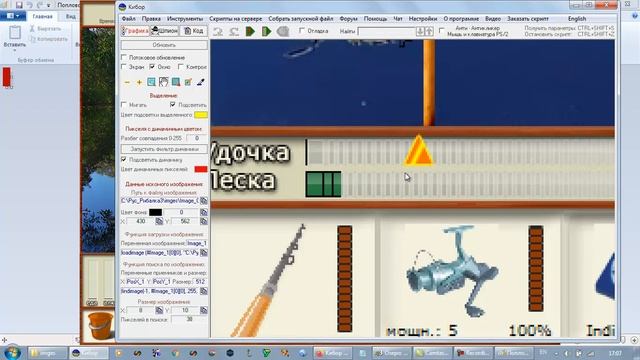
Task: Open the red dynamic pixels color swatch
Action: (201, 169)
